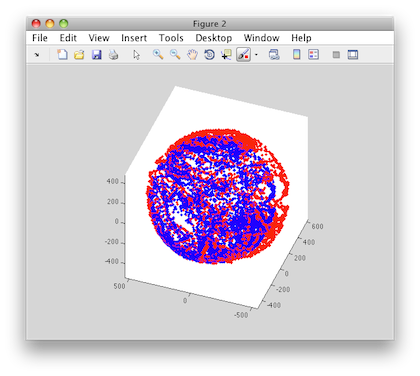420x376 pixels.
Task: Click the axis tick label -500
Action: click(x=241, y=315)
